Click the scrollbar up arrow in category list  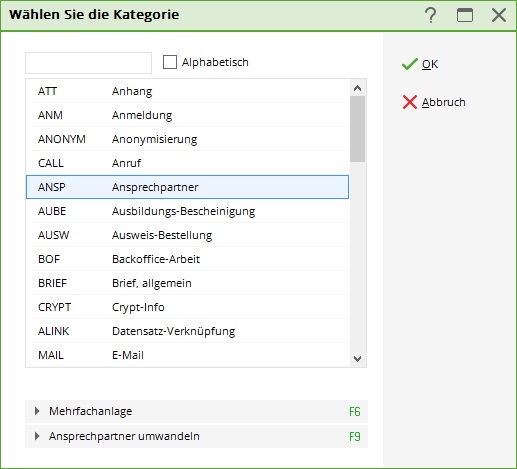(x=358, y=88)
